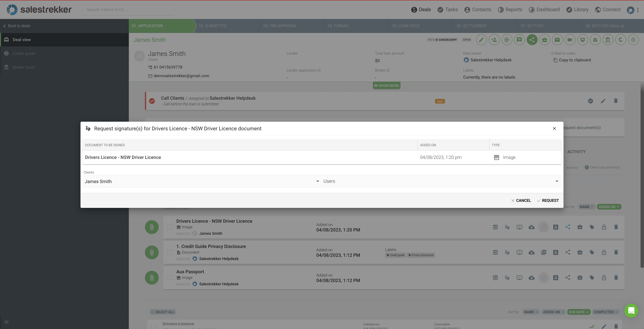
Task: Open Credit quote in sidebar
Action: click(65, 53)
